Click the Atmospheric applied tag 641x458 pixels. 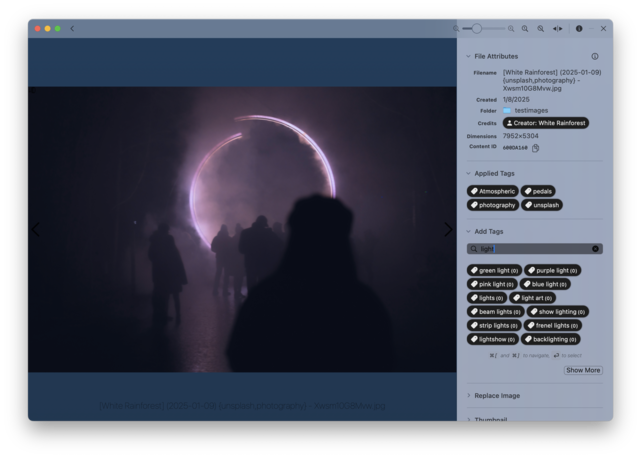pos(493,191)
